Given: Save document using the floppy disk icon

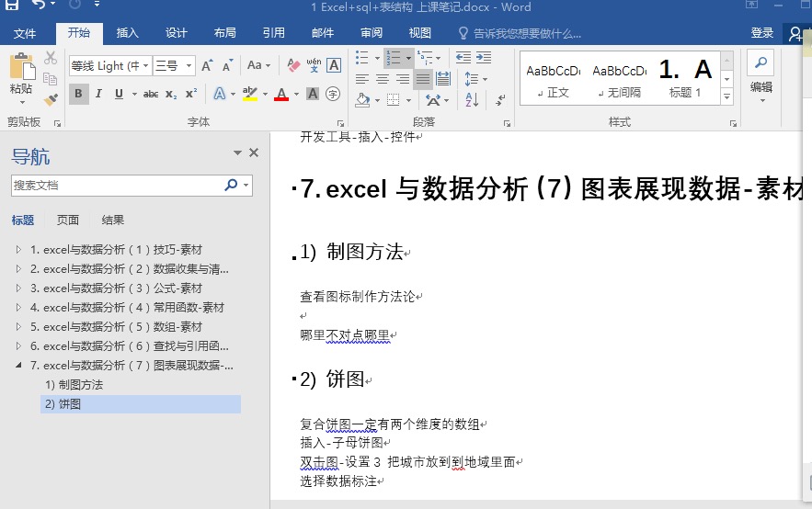Looking at the screenshot, I should [x=12, y=6].
